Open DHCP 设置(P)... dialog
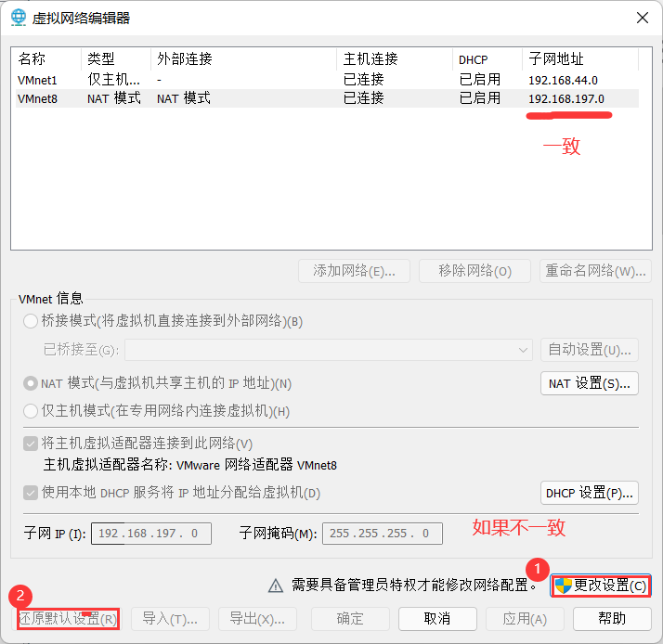Screen dimensions: 663x644 tap(590, 493)
